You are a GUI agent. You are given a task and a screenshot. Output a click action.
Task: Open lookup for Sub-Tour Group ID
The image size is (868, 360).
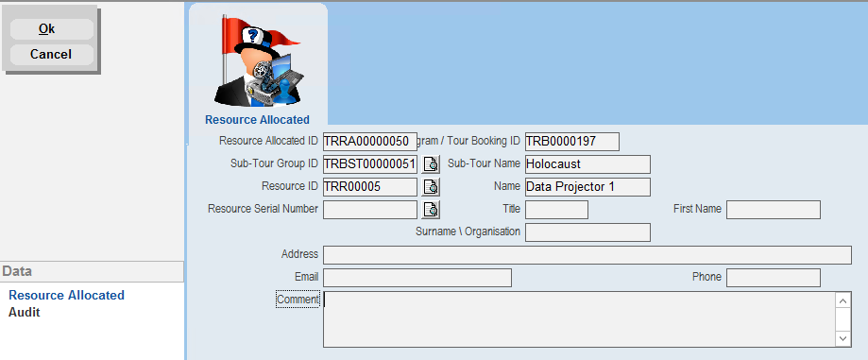click(431, 164)
